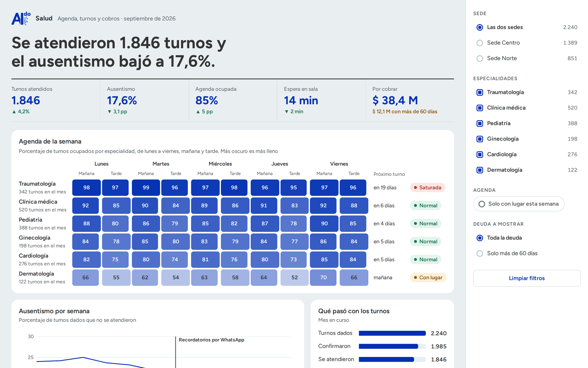Click the $ 12,1 M con más de 60 días note

[405, 112]
